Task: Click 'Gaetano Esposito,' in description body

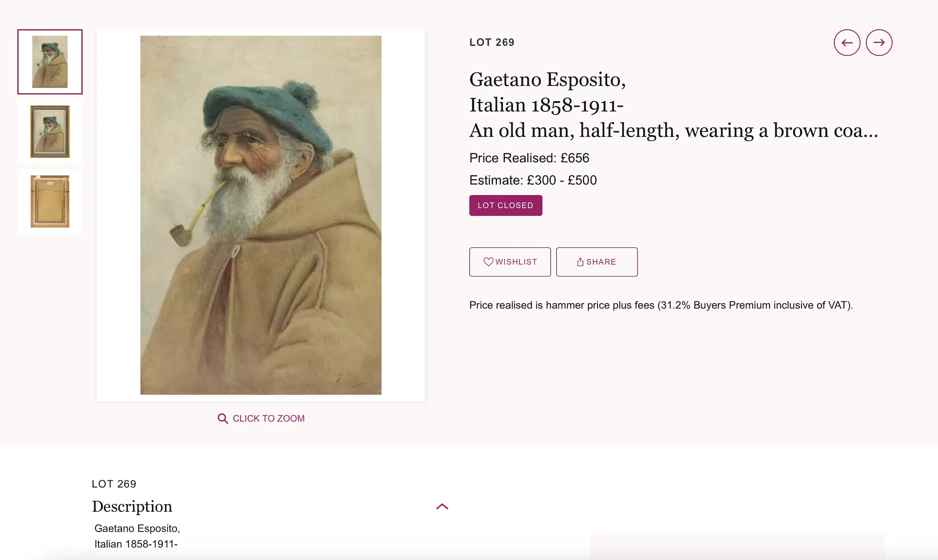Action: pyautogui.click(x=137, y=529)
